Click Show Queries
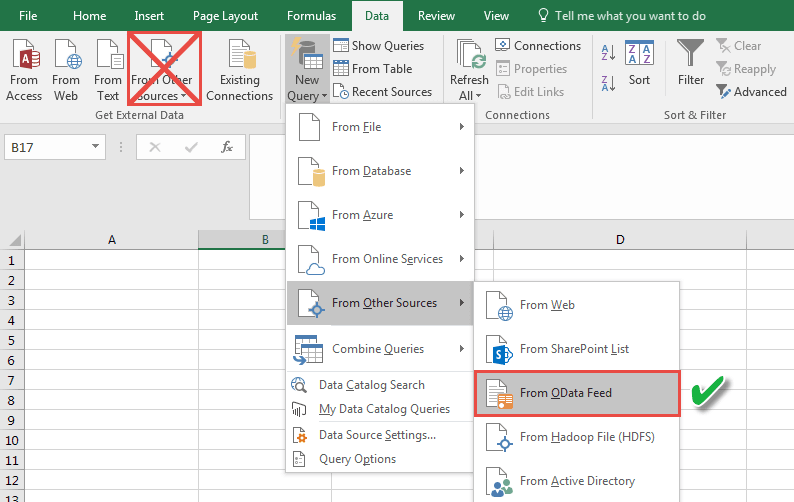Screen dimensions: 794x502 coord(379,46)
